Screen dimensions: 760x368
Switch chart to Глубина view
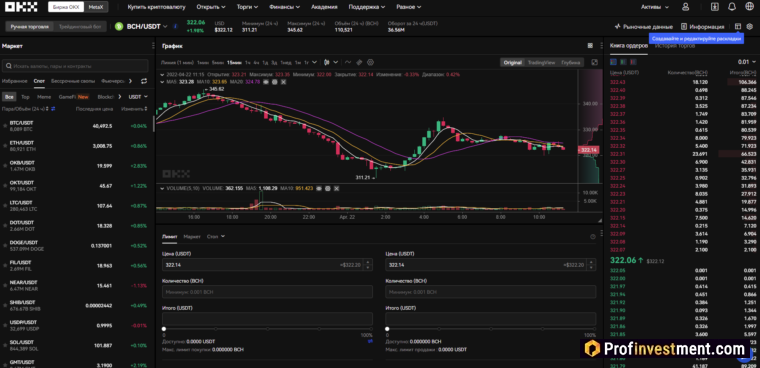(x=570, y=62)
